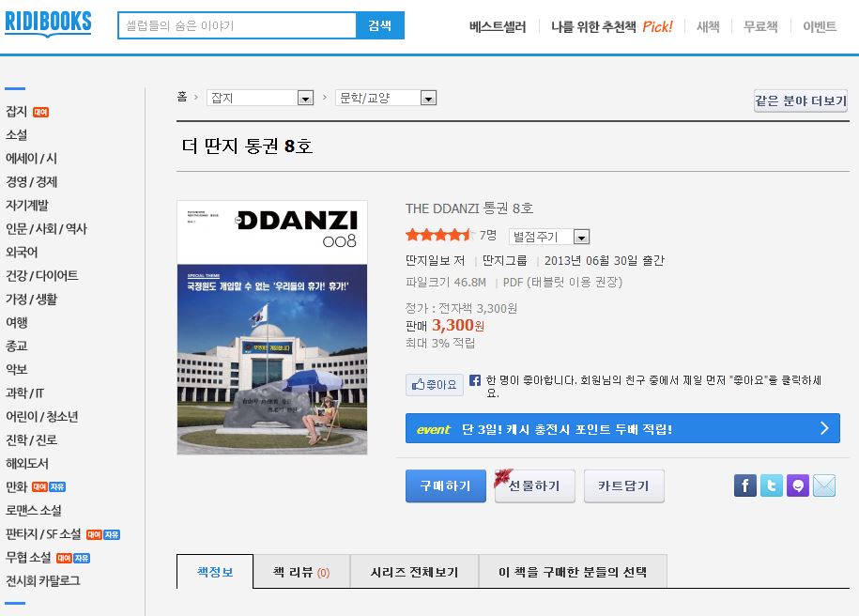Click the Facebook icon beside like text

(475, 379)
